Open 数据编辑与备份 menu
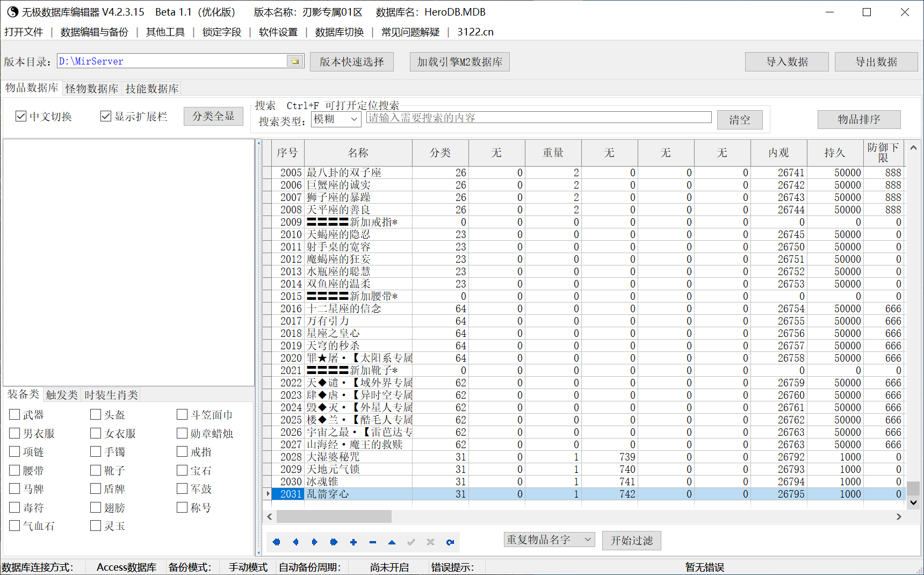 [95, 32]
